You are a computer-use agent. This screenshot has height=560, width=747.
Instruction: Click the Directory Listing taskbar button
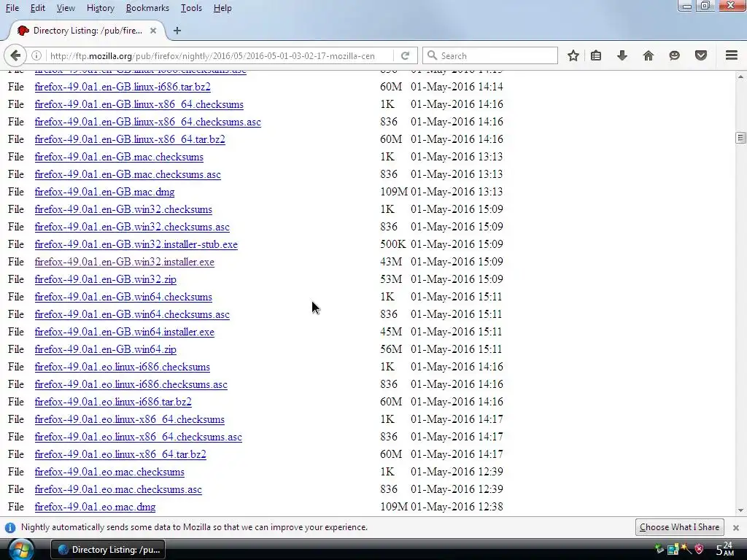108,550
